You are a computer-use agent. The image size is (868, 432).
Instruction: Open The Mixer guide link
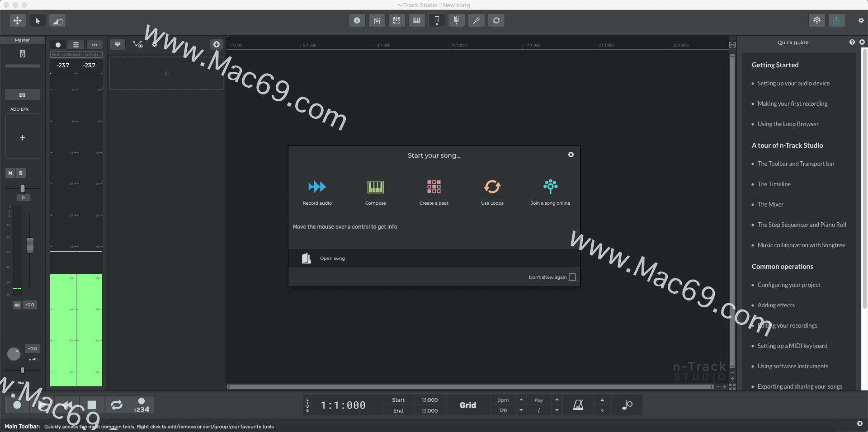(x=770, y=204)
